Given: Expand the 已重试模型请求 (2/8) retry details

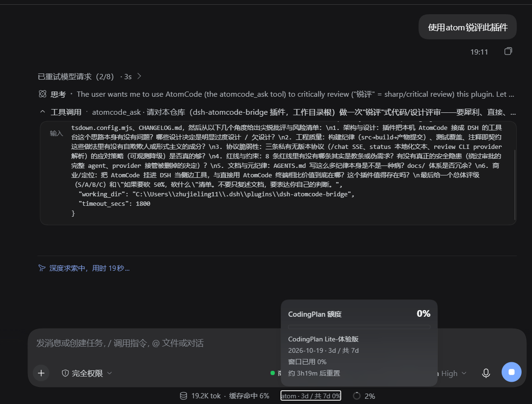Looking at the screenshot, I should (x=89, y=77).
